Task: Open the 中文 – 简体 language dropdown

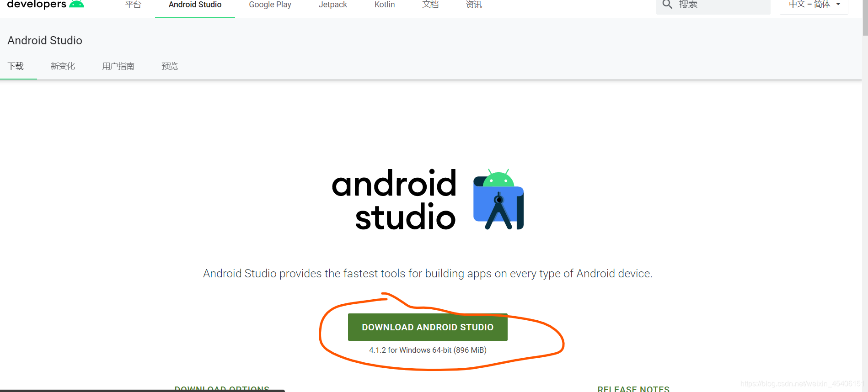Action: pyautogui.click(x=814, y=5)
